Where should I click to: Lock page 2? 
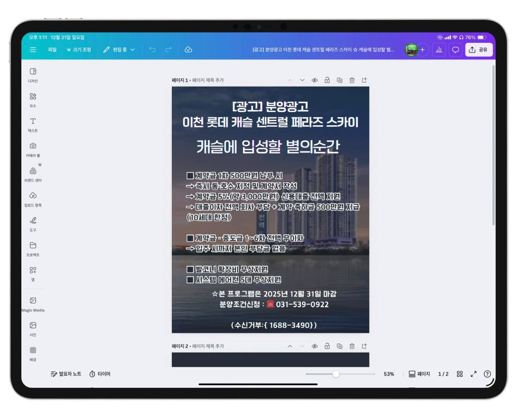[x=327, y=346]
